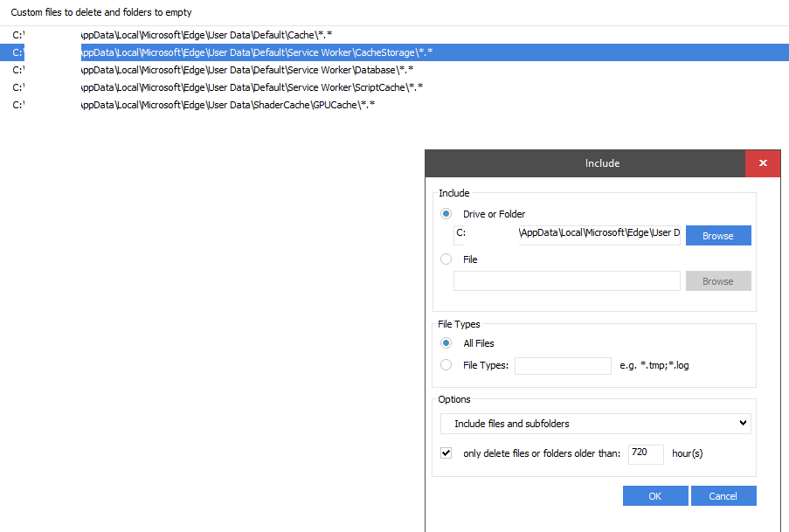Close the Include dialog

(x=763, y=163)
